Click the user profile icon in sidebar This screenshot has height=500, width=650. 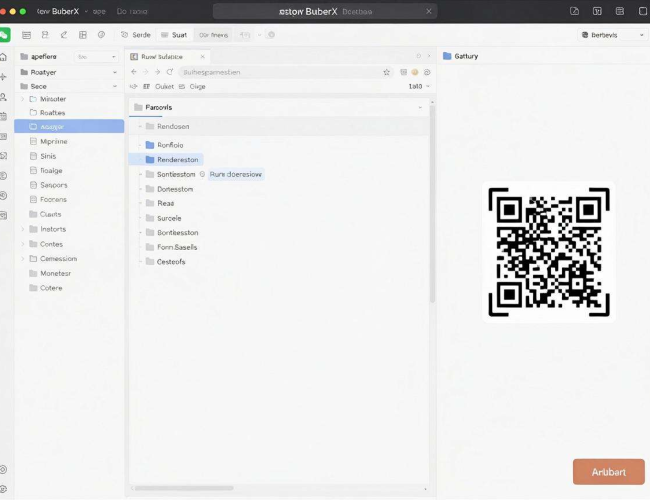(4, 97)
